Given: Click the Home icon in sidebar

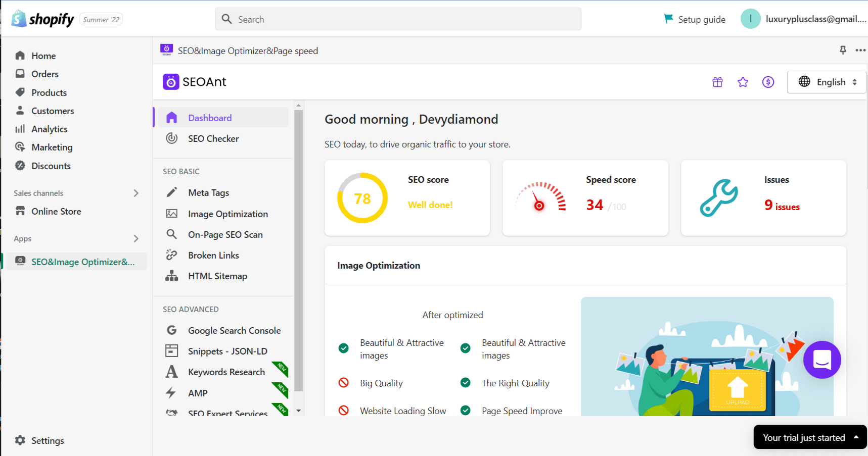Looking at the screenshot, I should click(20, 56).
